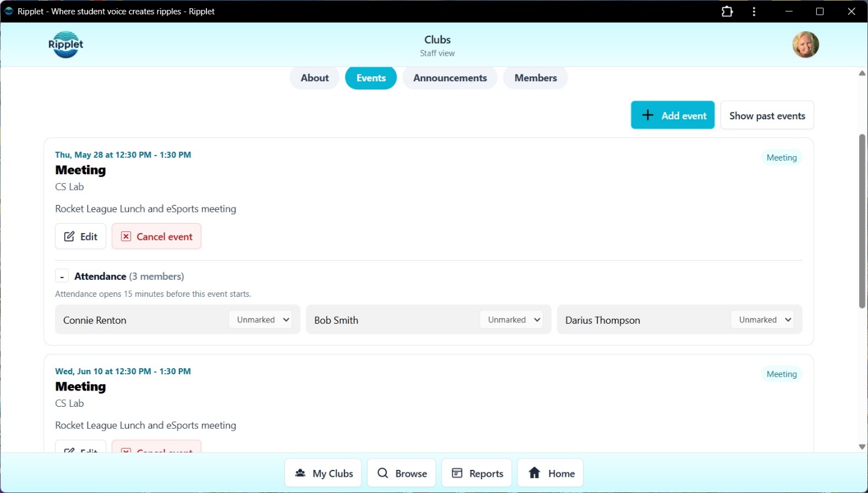Edit the May 28 meeting

(81, 236)
